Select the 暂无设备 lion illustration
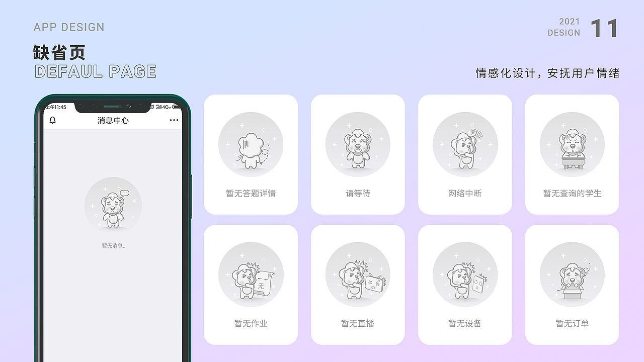 tap(465, 275)
